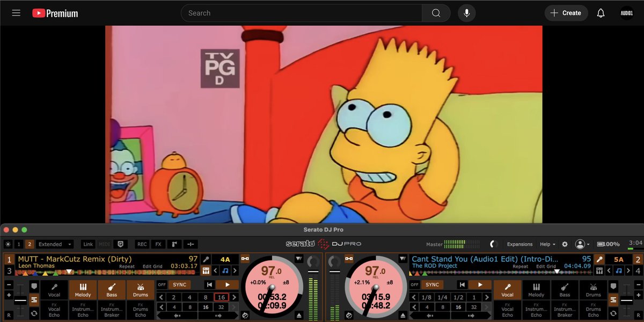Trigger left deck FX Vocal Echo pad
The image size is (644, 322).
(x=54, y=310)
